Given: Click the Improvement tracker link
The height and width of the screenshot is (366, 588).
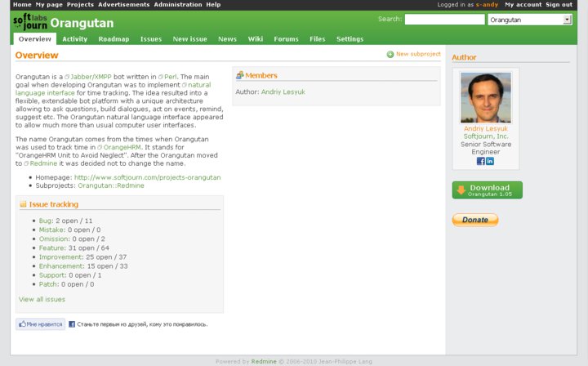Looking at the screenshot, I should click(61, 257).
